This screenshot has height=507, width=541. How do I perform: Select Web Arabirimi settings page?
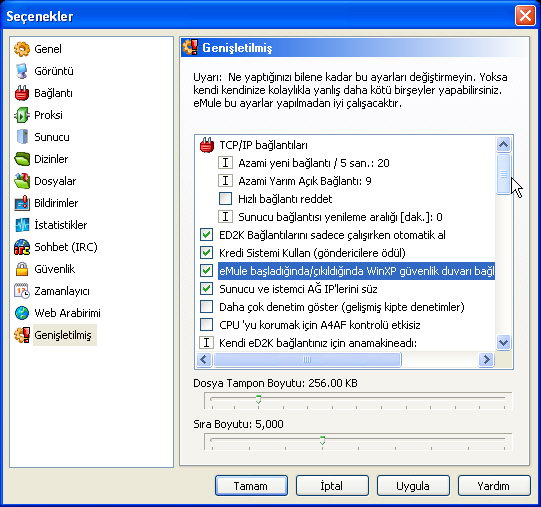pos(67,313)
